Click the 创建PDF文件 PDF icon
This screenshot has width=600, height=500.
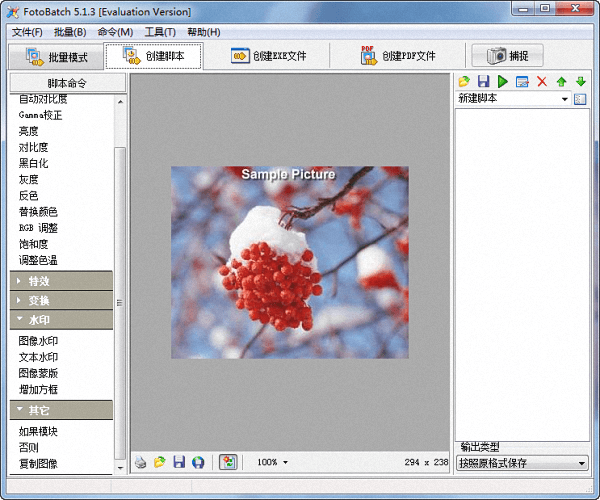click(x=368, y=55)
